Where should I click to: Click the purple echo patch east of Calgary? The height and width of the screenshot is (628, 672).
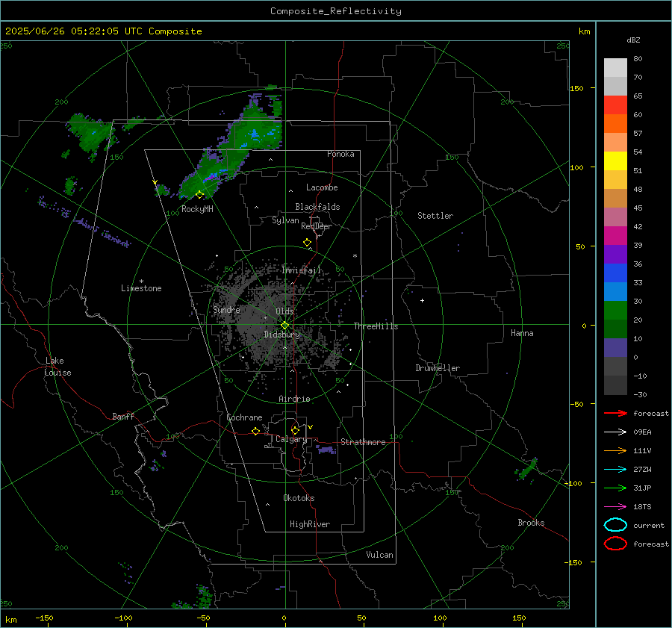tap(326, 450)
